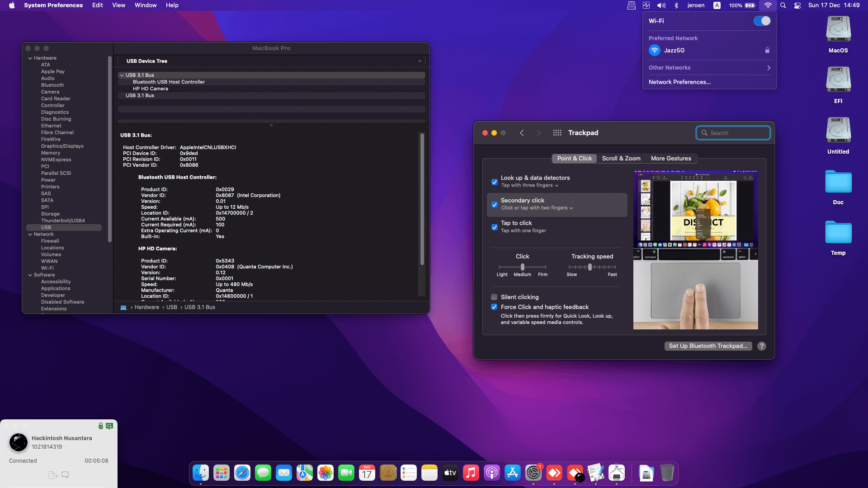Viewport: 868px width, 488px height.
Task: Go back with the Trackpad back arrow
Action: coord(522,133)
